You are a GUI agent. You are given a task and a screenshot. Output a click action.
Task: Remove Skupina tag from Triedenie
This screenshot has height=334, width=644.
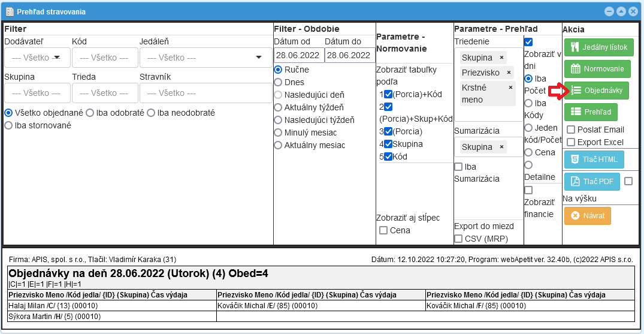501,57
